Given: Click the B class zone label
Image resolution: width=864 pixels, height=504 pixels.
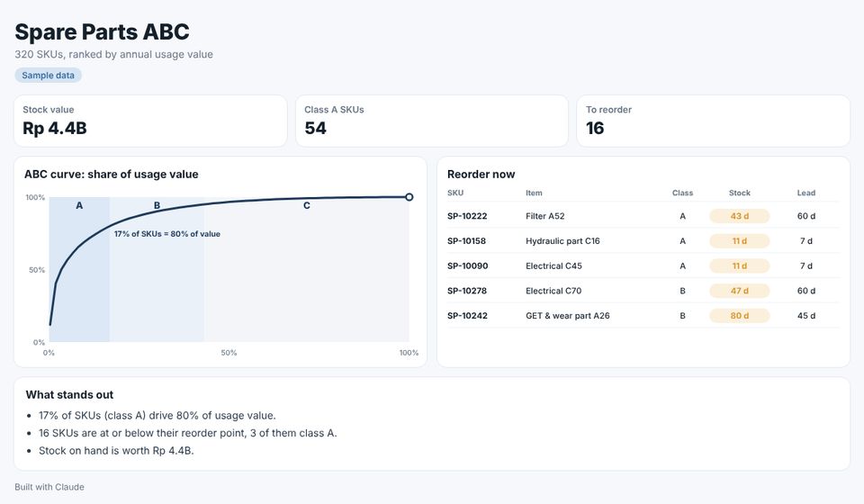Looking at the screenshot, I should 157,205.
